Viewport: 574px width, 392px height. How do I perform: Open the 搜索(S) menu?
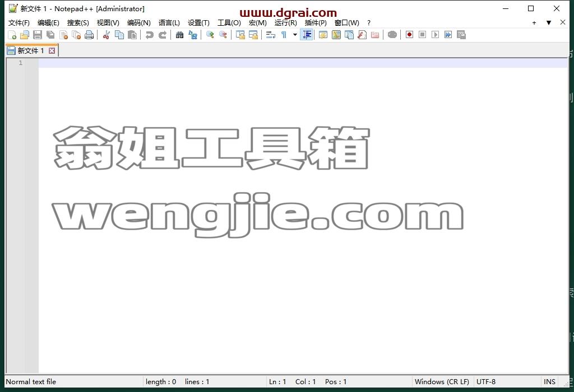tap(78, 22)
